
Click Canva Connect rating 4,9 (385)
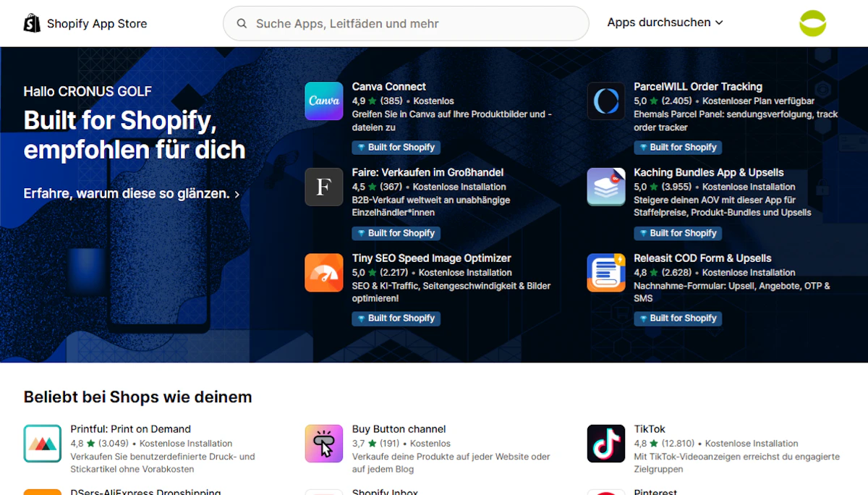tap(378, 101)
